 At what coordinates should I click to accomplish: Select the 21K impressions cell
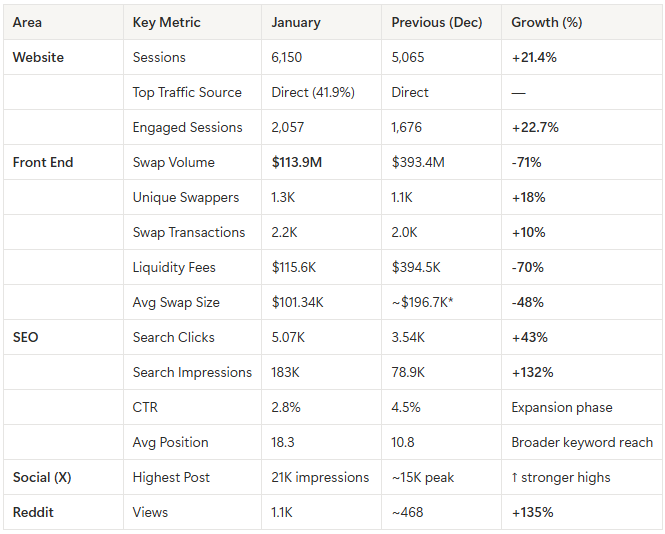[x=320, y=477]
